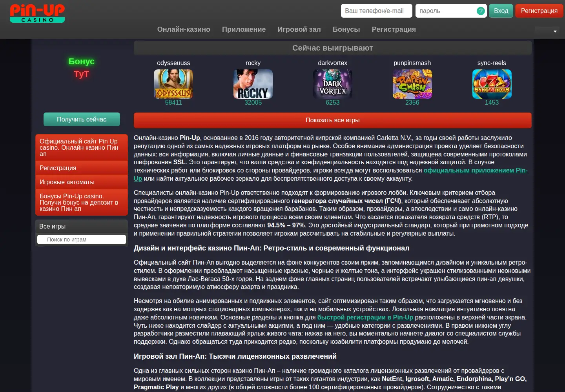Open the Dark Vortex game thumbnail
The width and height of the screenshot is (565, 392).
[x=333, y=84]
